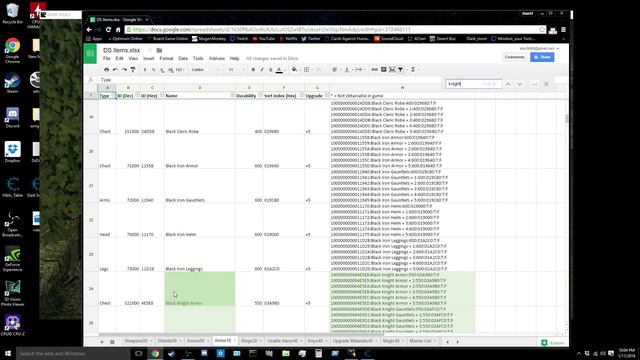The width and height of the screenshot is (640, 360).
Task: Open the Data menu
Action: coord(183,58)
